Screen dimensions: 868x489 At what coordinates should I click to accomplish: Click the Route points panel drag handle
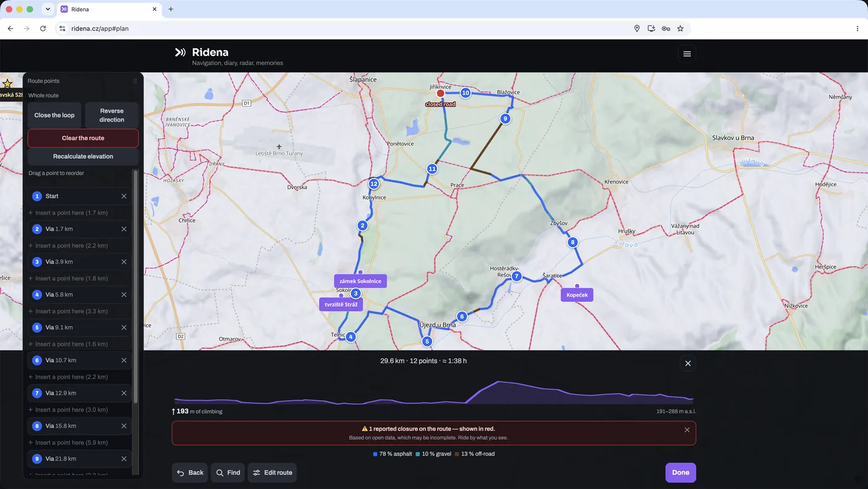click(x=135, y=81)
